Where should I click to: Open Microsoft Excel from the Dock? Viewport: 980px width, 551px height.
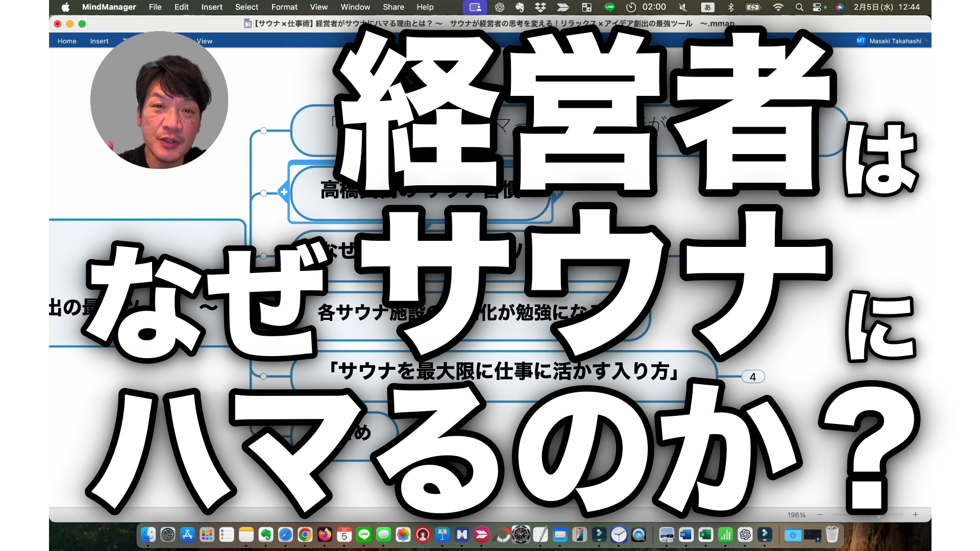pyautogui.click(x=705, y=535)
